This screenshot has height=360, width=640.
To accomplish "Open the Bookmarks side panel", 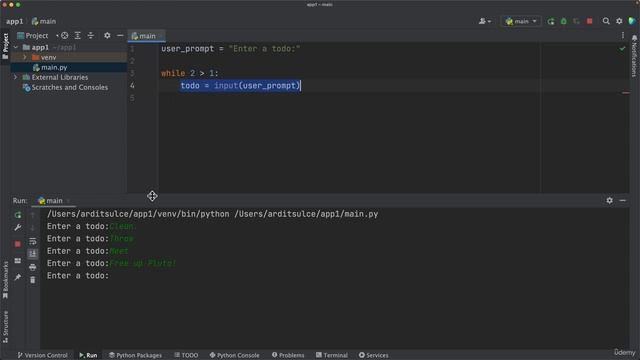I will pyautogui.click(x=5, y=280).
